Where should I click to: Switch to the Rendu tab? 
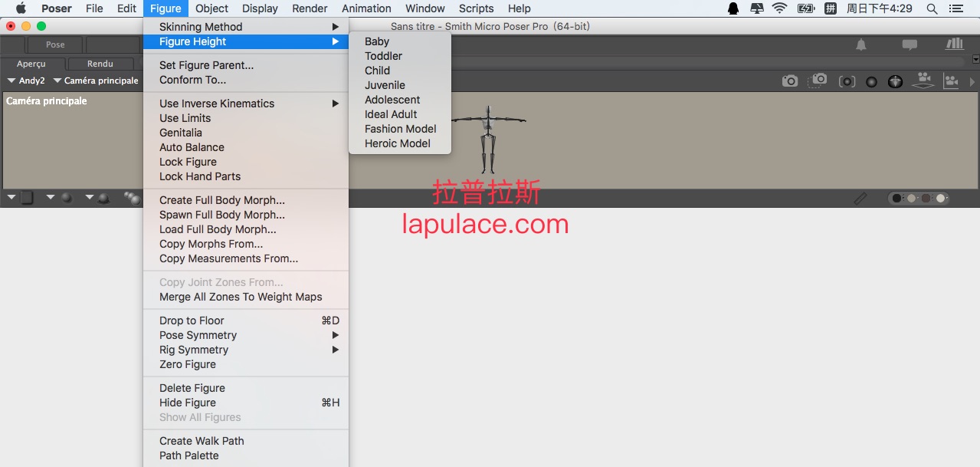(x=100, y=64)
